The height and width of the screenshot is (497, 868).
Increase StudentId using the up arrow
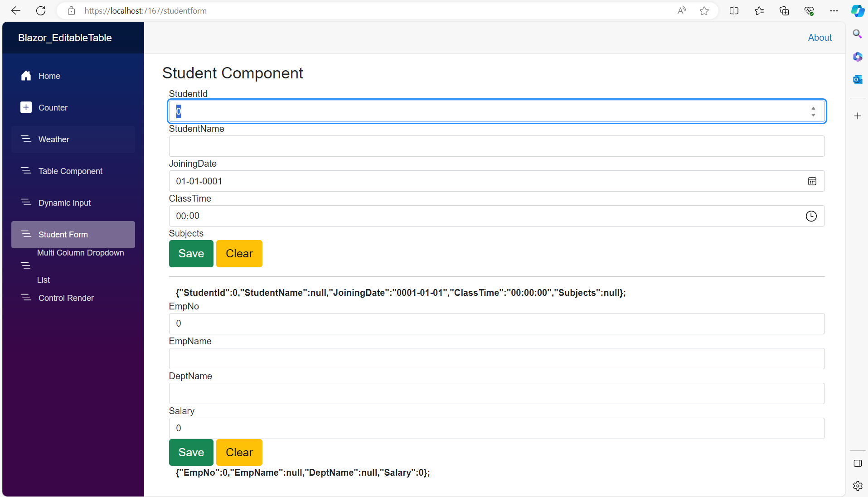813,108
